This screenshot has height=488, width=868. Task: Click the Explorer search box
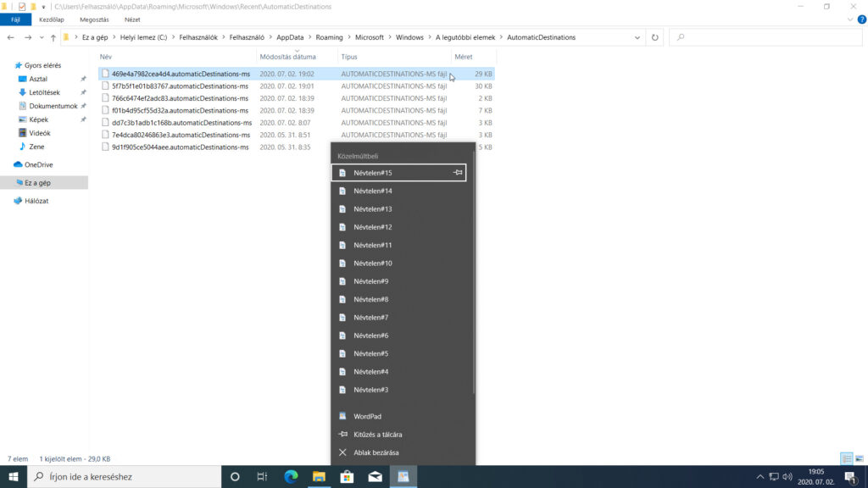coord(765,37)
